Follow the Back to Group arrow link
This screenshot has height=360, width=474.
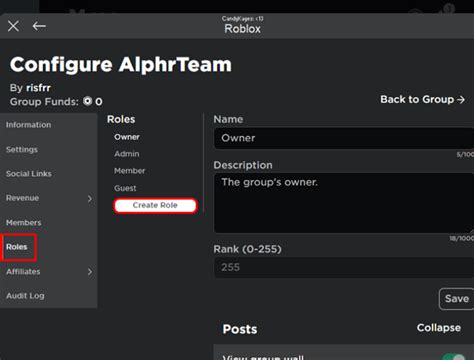point(422,99)
